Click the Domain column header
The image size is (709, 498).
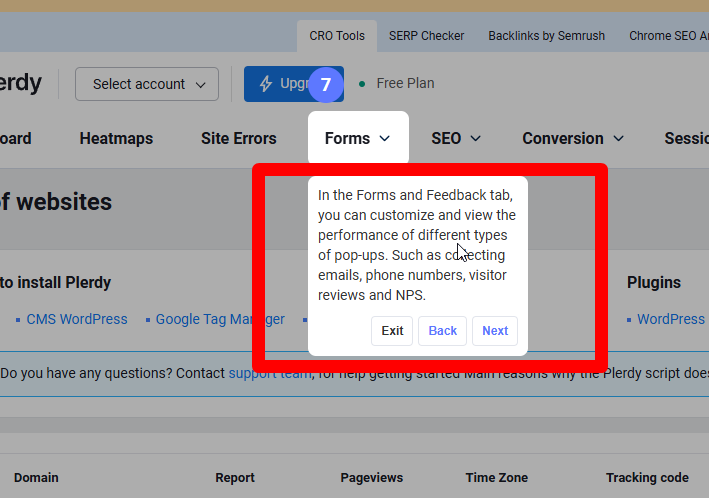coord(36,478)
